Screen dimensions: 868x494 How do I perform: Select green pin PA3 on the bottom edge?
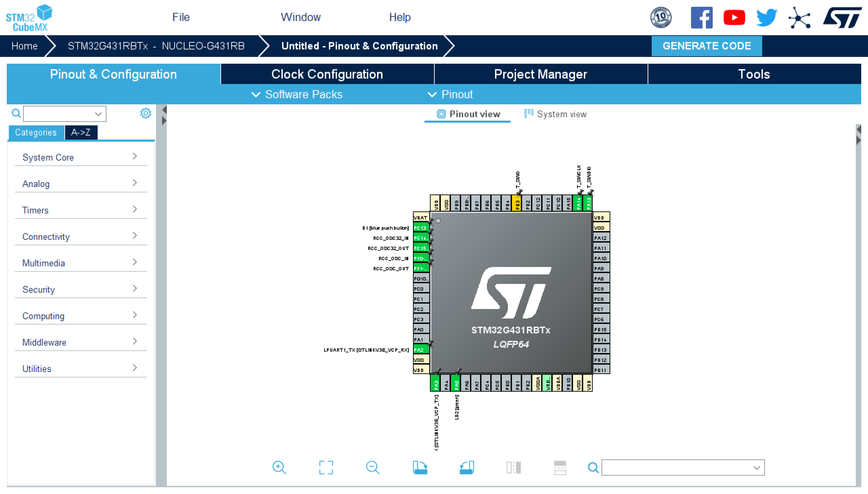tap(436, 383)
